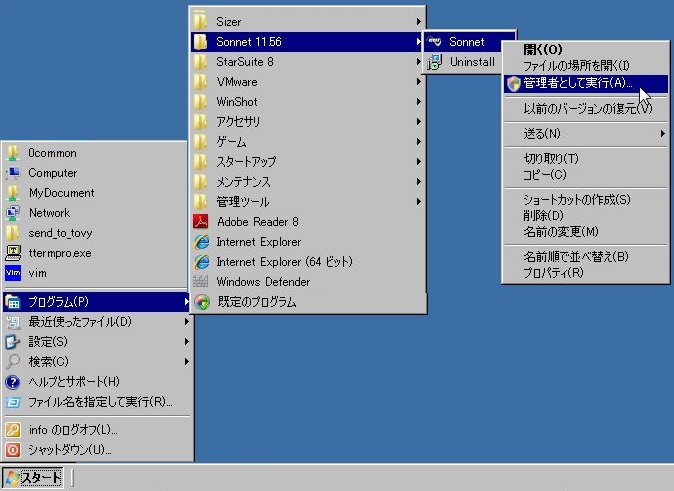Choose 名前順で並べ替え(B)
Screen dimensions: 674x491
point(585,257)
